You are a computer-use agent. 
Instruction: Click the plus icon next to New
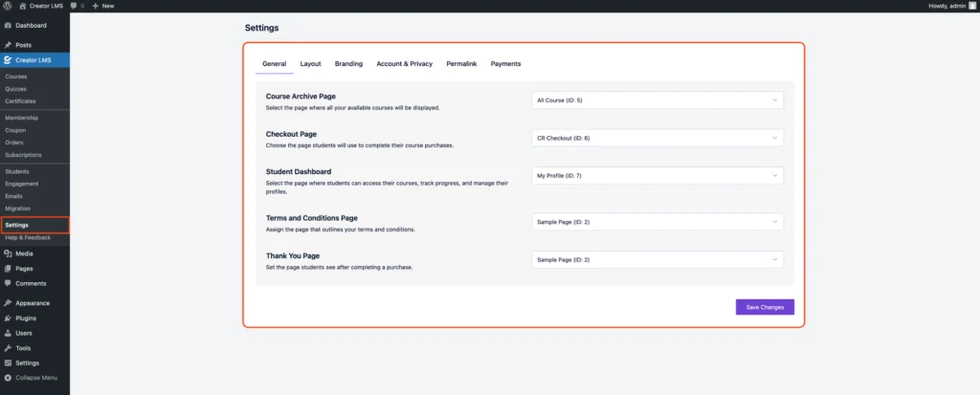tap(96, 6)
